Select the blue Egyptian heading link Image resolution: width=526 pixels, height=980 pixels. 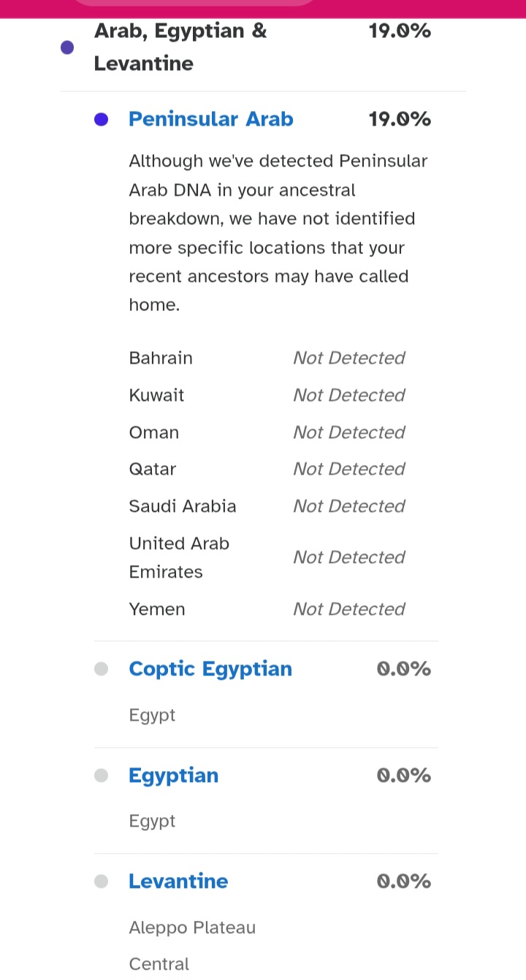[174, 776]
